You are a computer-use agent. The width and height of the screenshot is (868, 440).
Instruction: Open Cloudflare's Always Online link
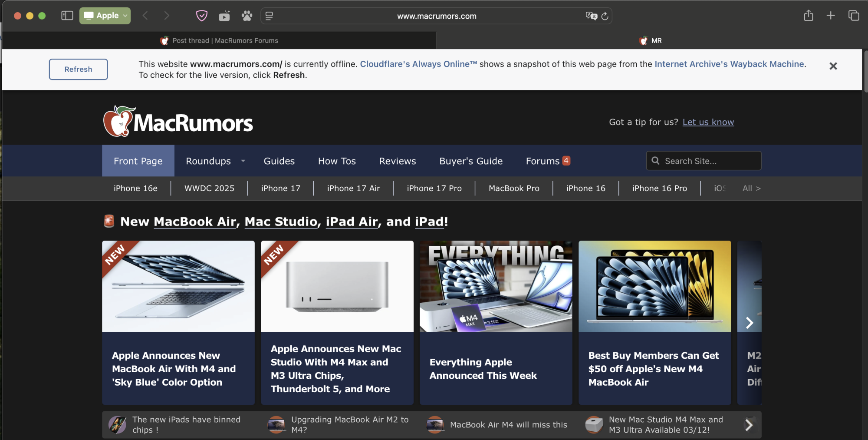pyautogui.click(x=418, y=64)
